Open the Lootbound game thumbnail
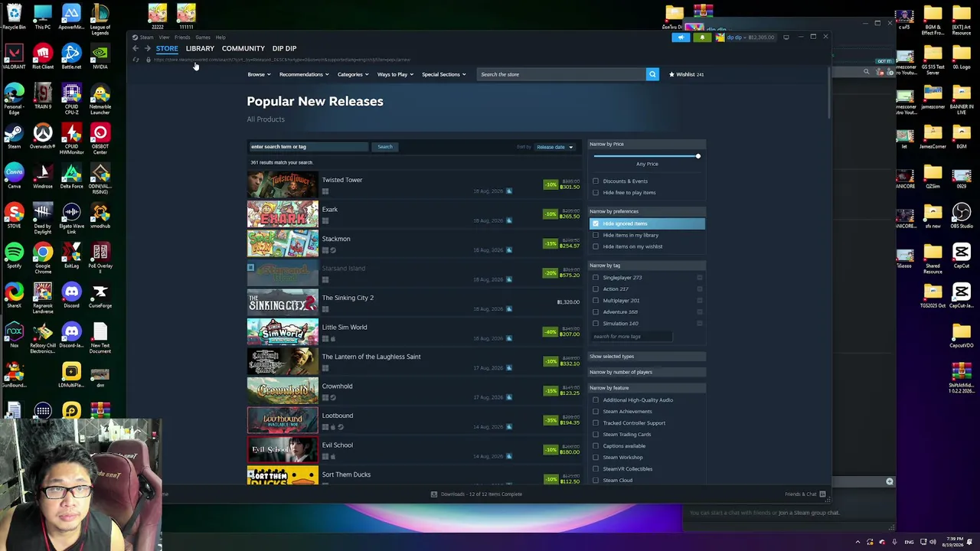 pos(283,420)
